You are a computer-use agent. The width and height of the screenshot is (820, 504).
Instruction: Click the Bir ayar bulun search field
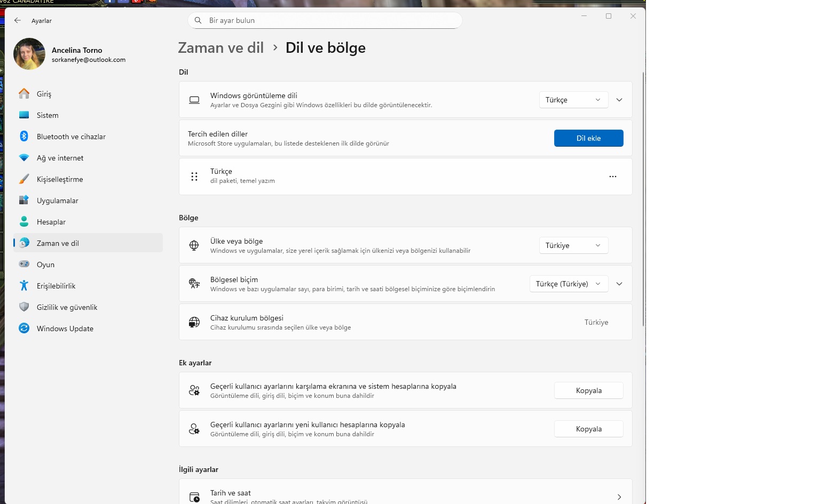(x=325, y=20)
